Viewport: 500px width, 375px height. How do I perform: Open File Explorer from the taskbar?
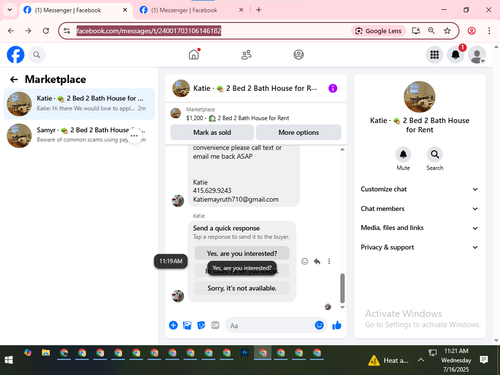(46, 353)
